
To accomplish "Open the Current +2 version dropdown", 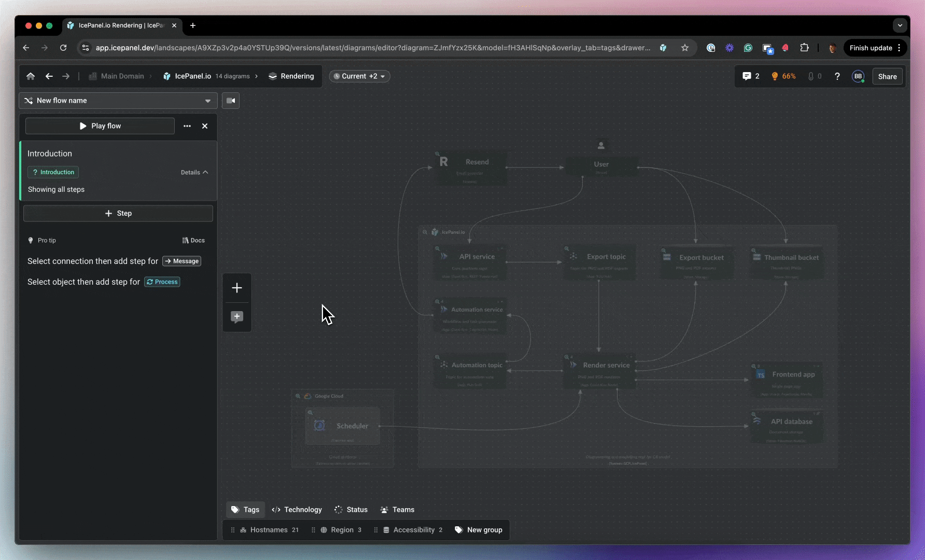I will [360, 76].
